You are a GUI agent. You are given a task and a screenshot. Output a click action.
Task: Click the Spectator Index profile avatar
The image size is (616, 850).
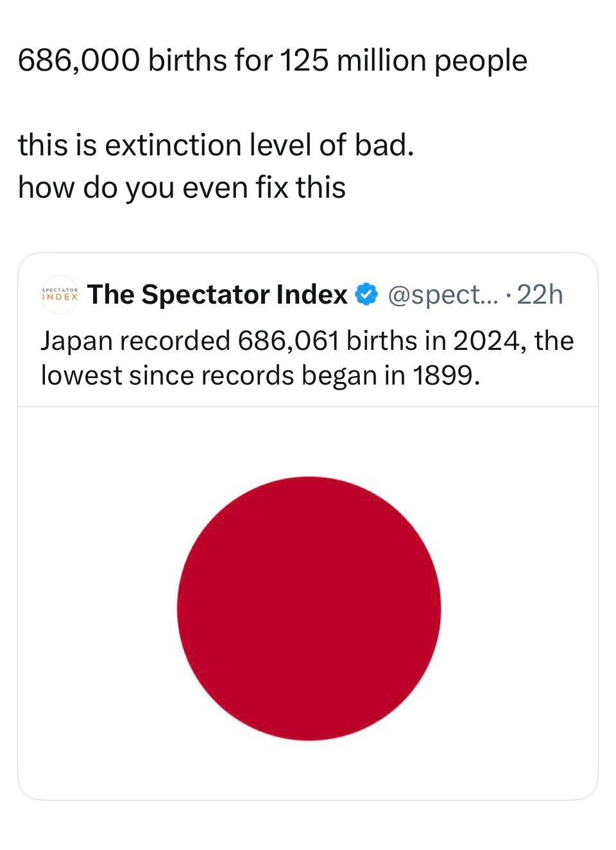point(59,295)
